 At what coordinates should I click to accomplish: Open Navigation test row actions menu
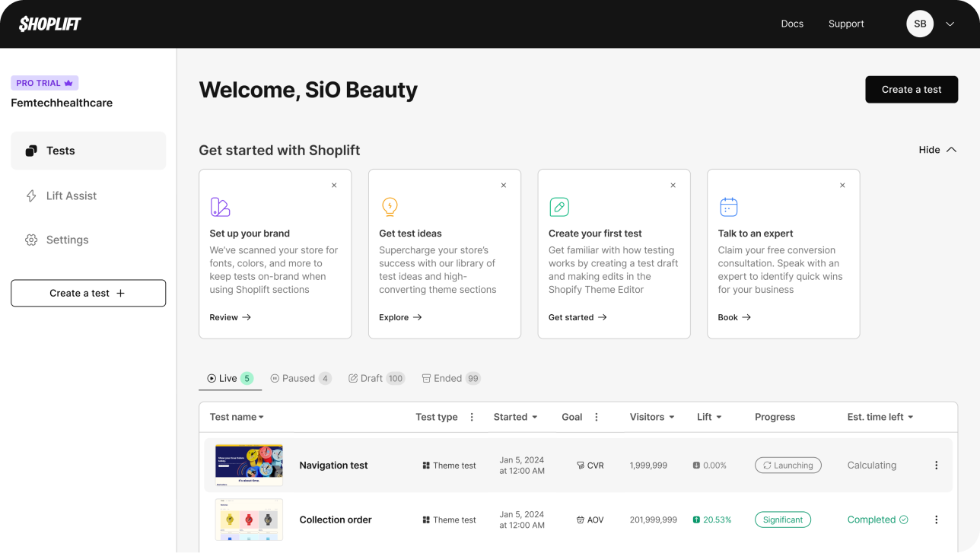(937, 466)
